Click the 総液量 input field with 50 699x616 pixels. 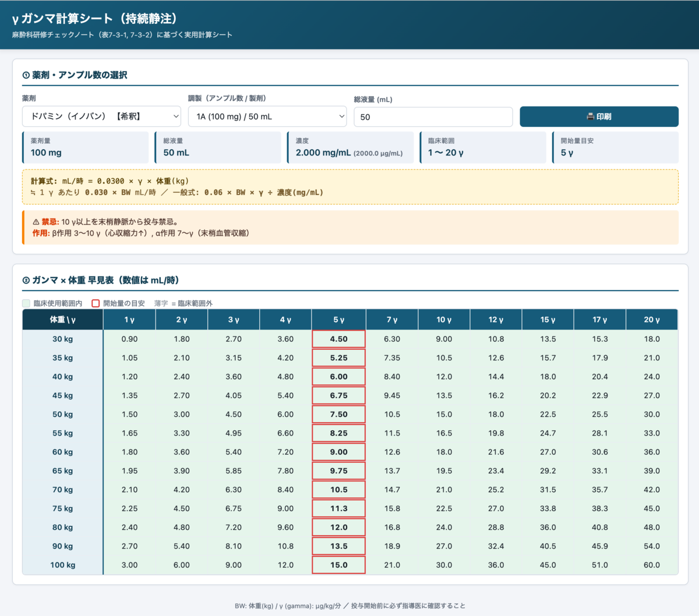tap(433, 116)
